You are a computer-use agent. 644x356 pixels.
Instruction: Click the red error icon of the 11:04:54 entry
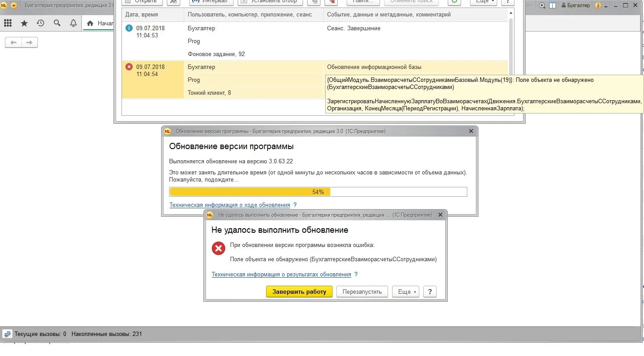tap(129, 67)
